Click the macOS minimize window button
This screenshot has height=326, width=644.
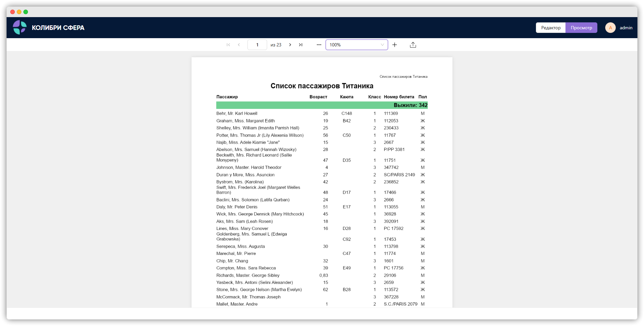[19, 12]
